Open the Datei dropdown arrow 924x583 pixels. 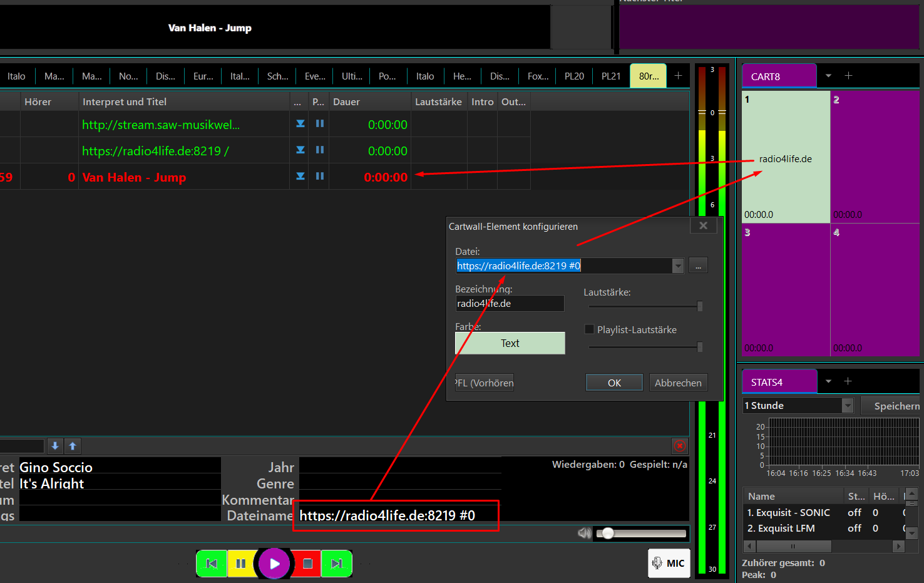[x=678, y=266]
